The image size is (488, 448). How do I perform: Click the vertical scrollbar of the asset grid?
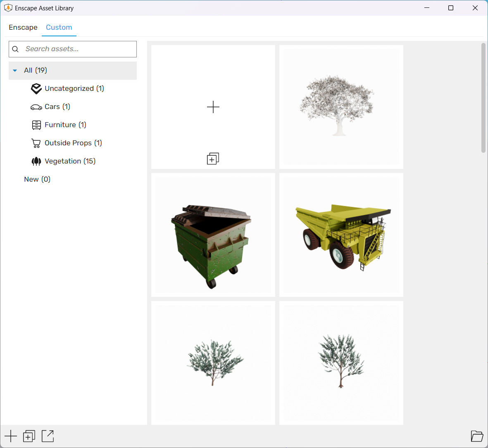[x=483, y=98]
